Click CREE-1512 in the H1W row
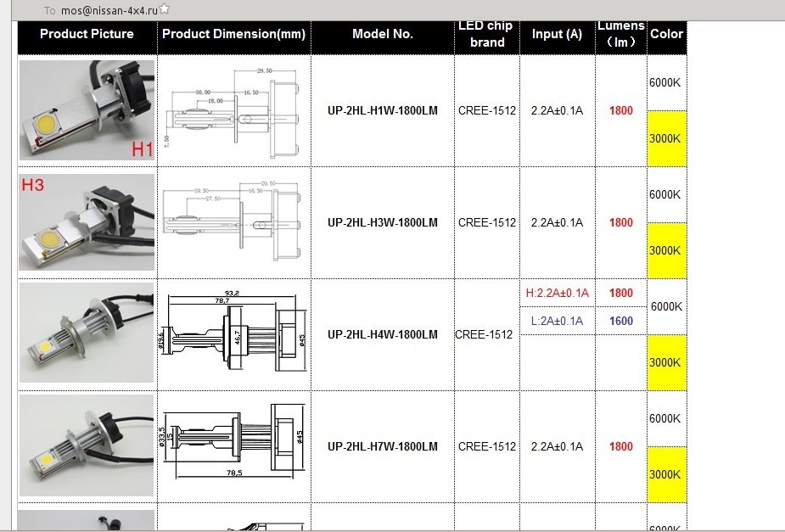The width and height of the screenshot is (785, 532). pyautogui.click(x=486, y=110)
